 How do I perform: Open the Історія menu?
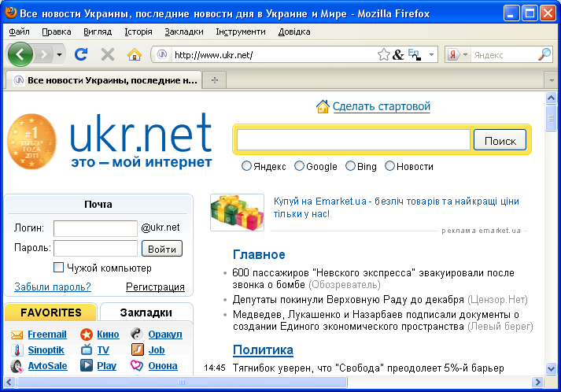(x=138, y=31)
